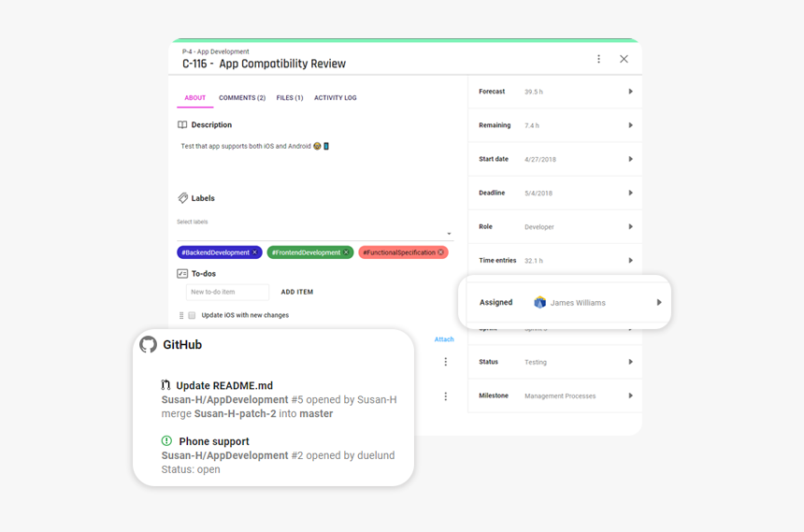Click the 'New to-do item' input field
The width and height of the screenshot is (804, 532).
coord(227,293)
